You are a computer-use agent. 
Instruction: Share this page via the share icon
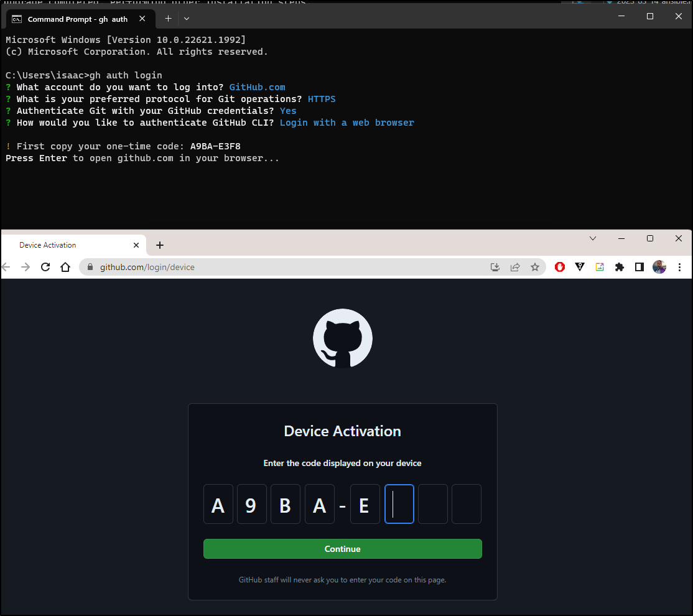pyautogui.click(x=515, y=267)
